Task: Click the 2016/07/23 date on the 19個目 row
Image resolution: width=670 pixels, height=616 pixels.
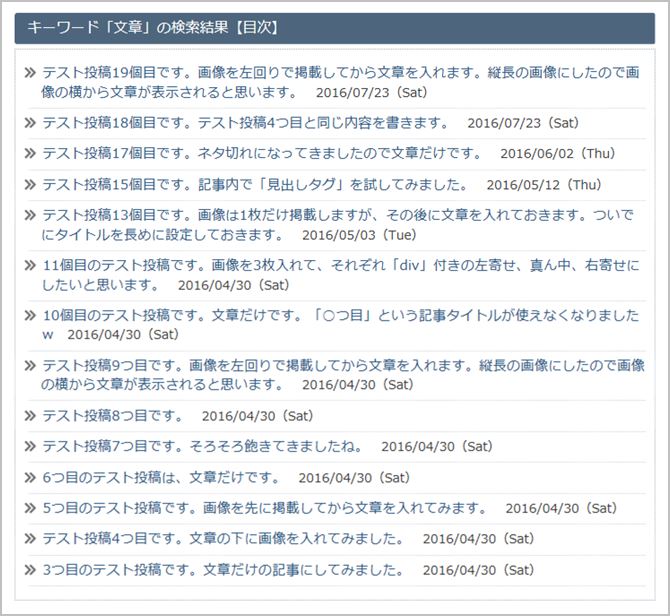Action: [x=372, y=92]
